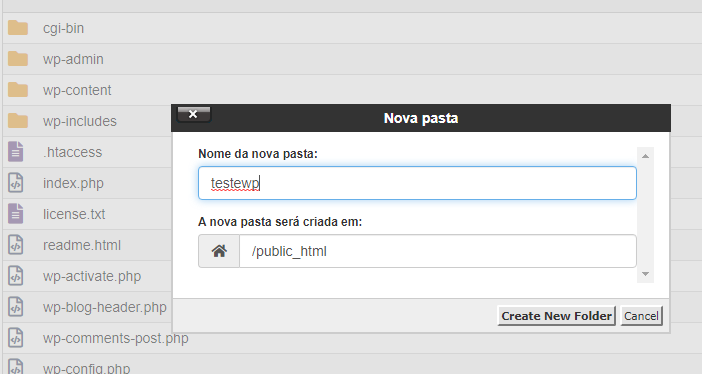Select the readme.html file icon

coord(16,245)
